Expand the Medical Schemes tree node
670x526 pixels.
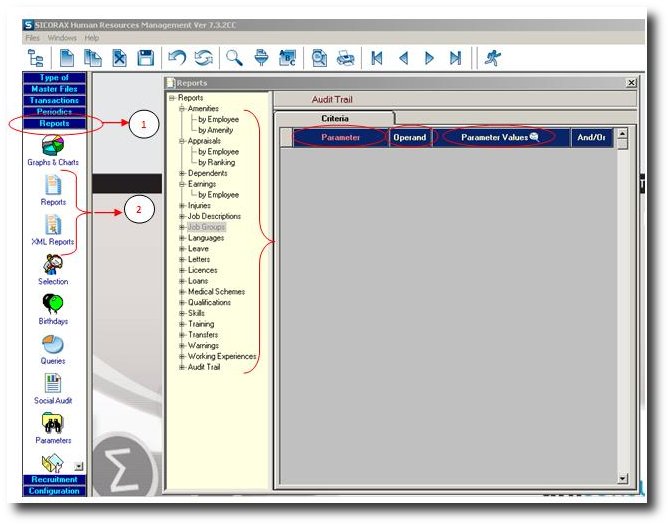tap(182, 292)
